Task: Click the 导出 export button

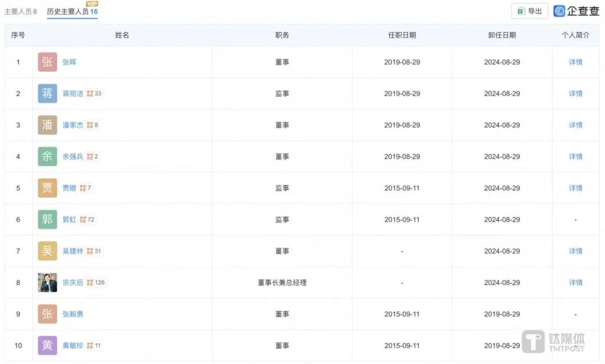Action: (529, 11)
